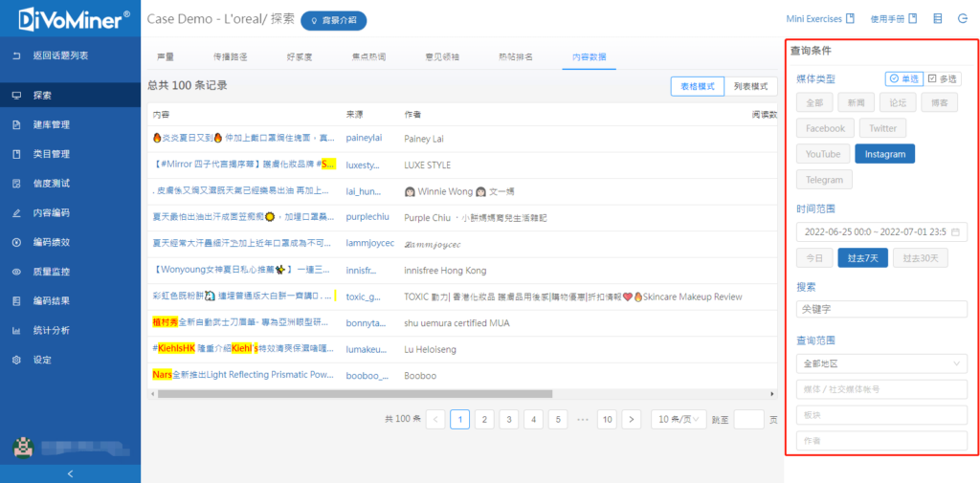Click the horizontal scrollbar under the table
The height and width of the screenshot is (483, 980).
coord(383,393)
